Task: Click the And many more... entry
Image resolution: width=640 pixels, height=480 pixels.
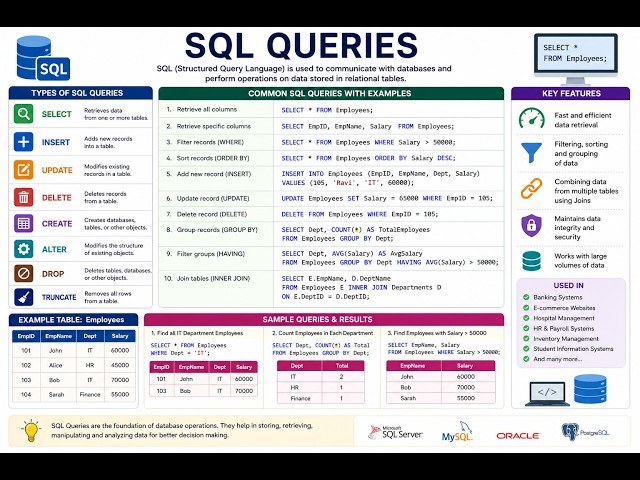Action: 558,359
